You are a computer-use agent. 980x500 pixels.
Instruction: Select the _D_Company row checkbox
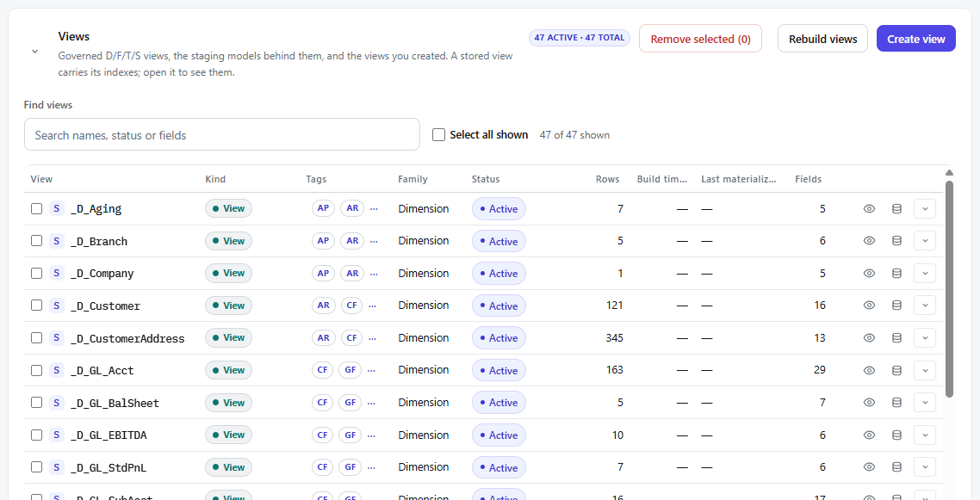click(37, 273)
